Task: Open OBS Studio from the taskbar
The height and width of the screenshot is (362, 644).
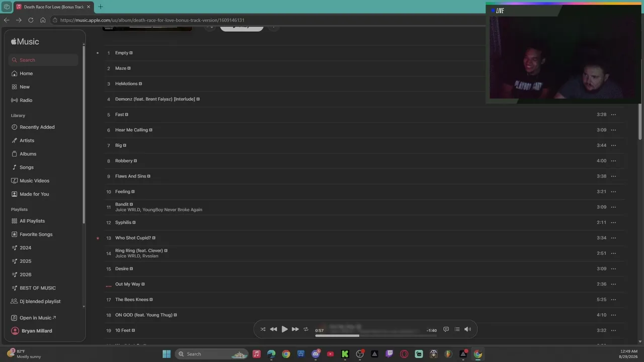Action: 360,354
